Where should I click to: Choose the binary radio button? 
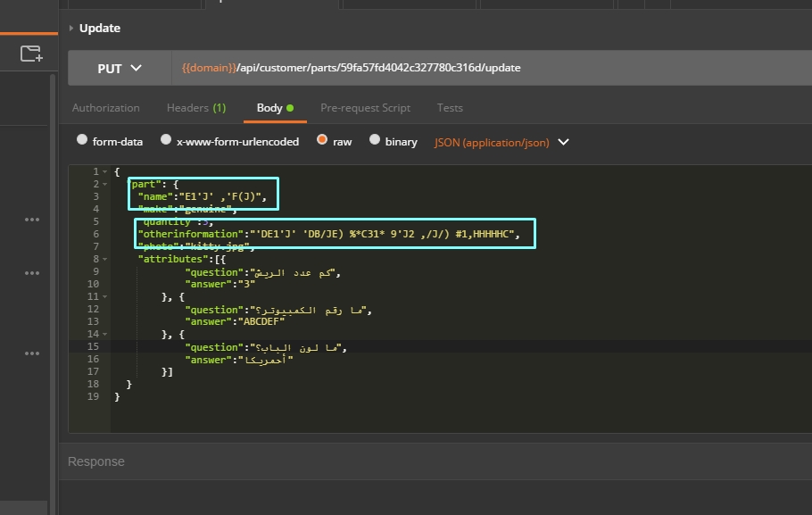tap(375, 139)
